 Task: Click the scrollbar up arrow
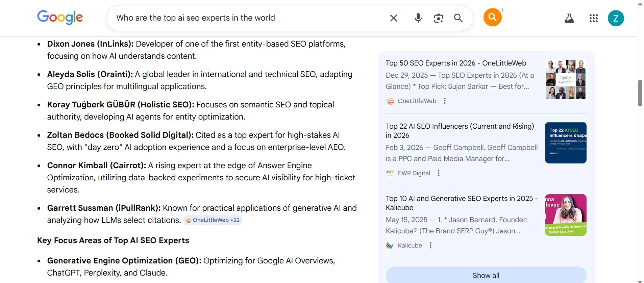coord(640,4)
